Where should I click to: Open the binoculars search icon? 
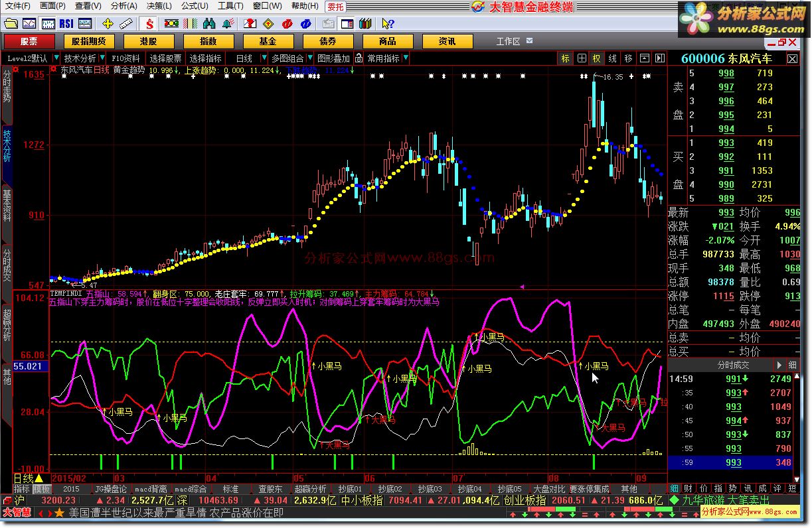210,24
